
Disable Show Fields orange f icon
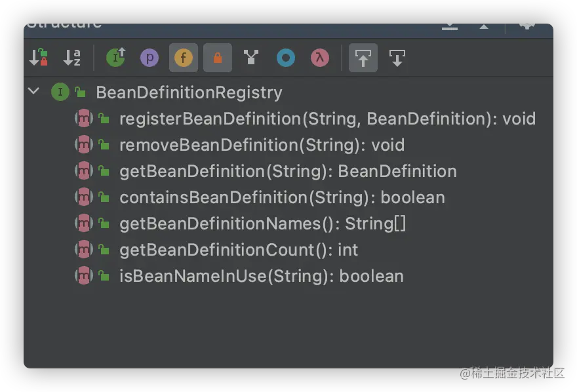coord(183,58)
